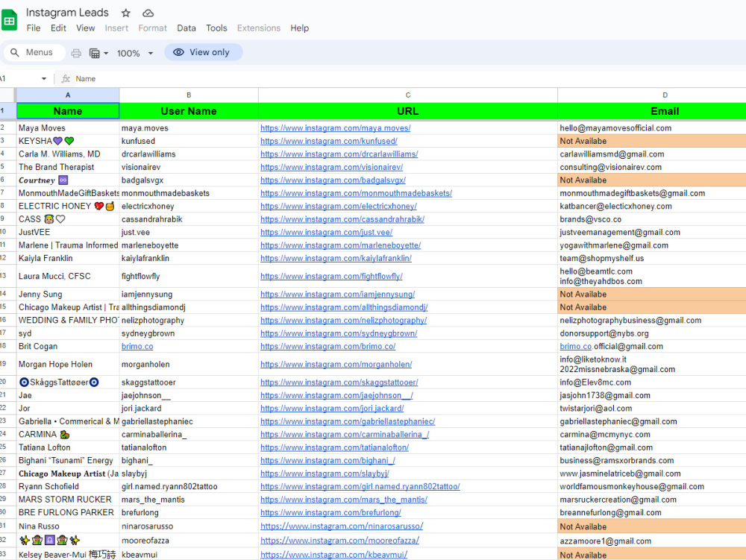Select the azzamoore1@gmail.com email cell
The width and height of the screenshot is (746, 560).
(652, 541)
